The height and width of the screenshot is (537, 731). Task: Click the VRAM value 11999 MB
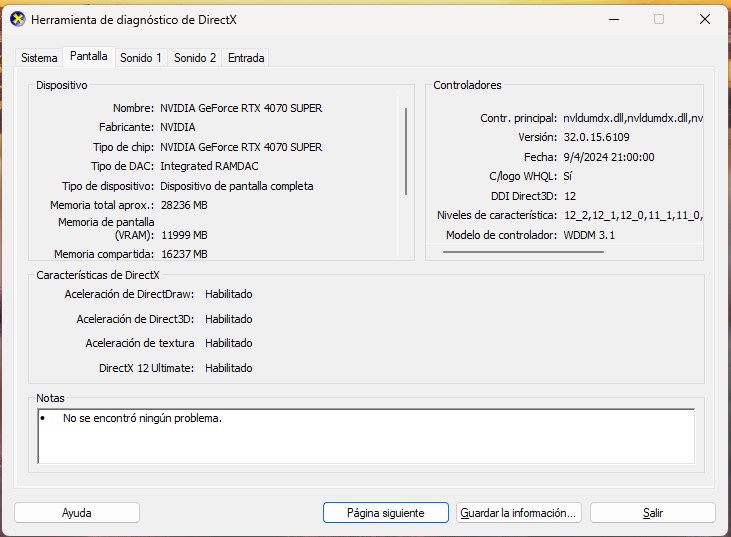tap(184, 235)
